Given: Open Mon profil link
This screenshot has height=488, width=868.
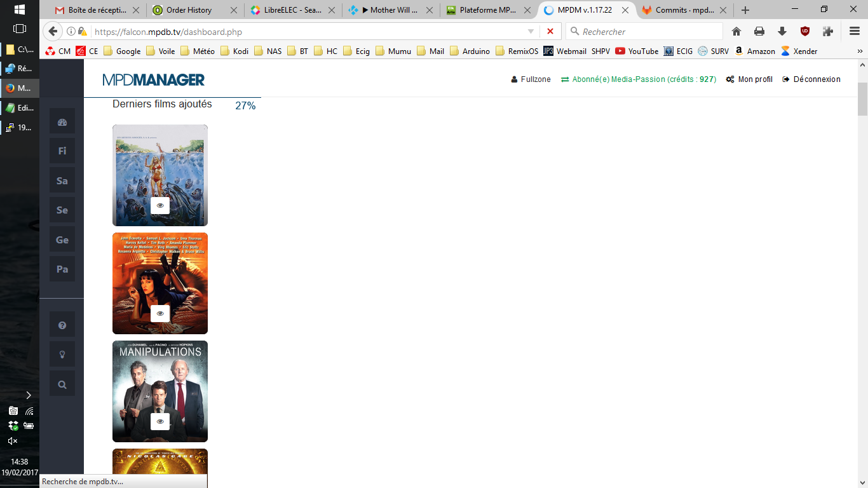Looking at the screenshot, I should (x=749, y=79).
